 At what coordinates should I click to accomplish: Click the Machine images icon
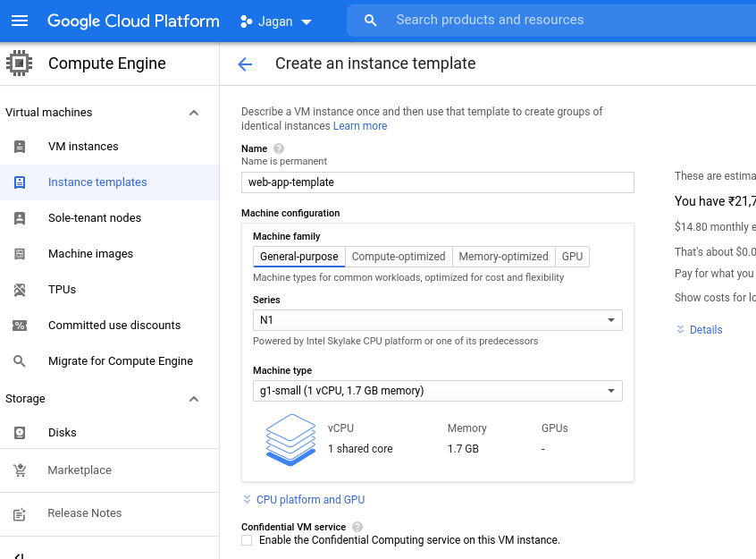20,254
